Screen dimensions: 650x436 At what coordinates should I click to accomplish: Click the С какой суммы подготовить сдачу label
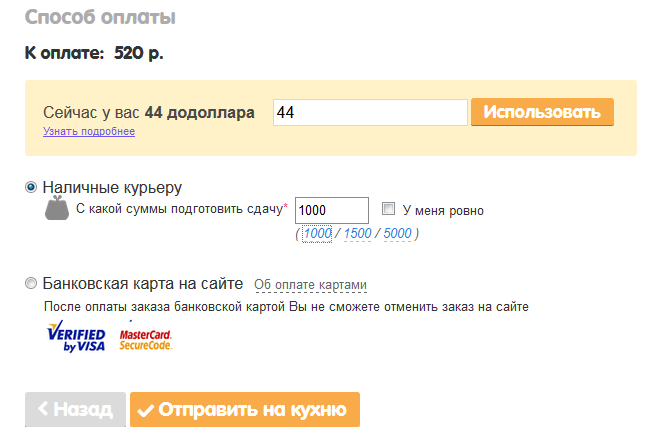point(182,208)
